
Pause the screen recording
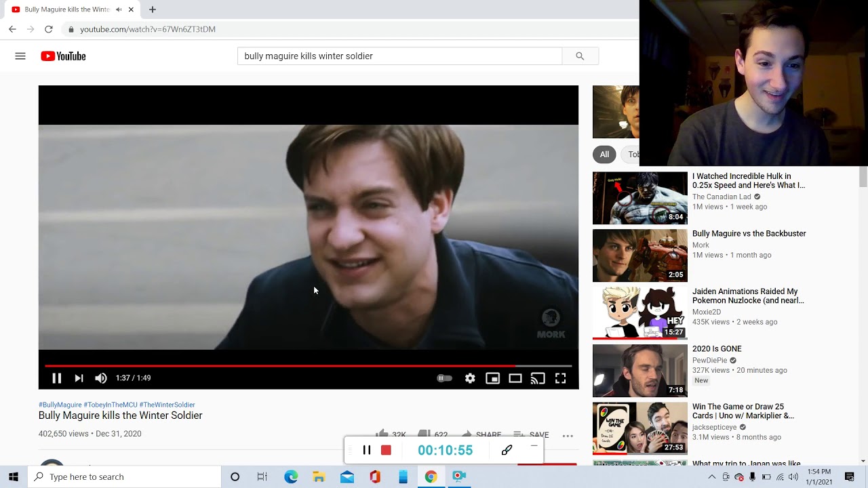[x=367, y=450]
